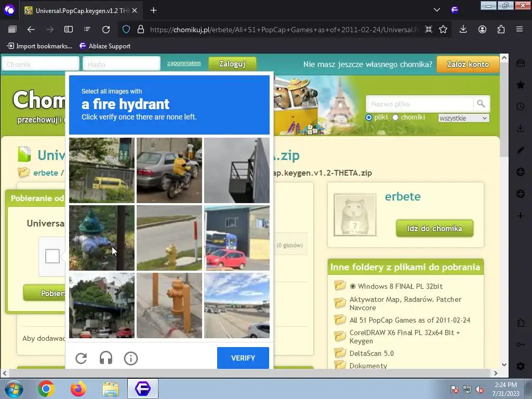
Task: Open sidebar favorites star icon
Action: pos(521,85)
